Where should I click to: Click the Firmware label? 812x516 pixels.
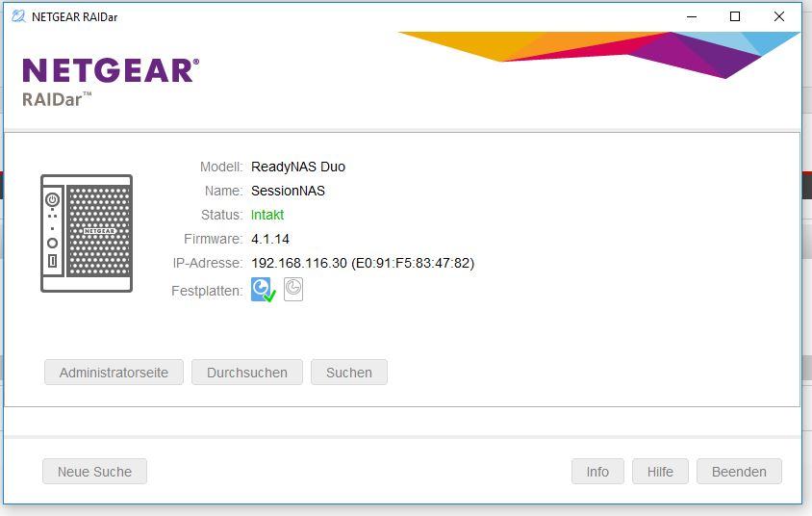click(x=214, y=239)
